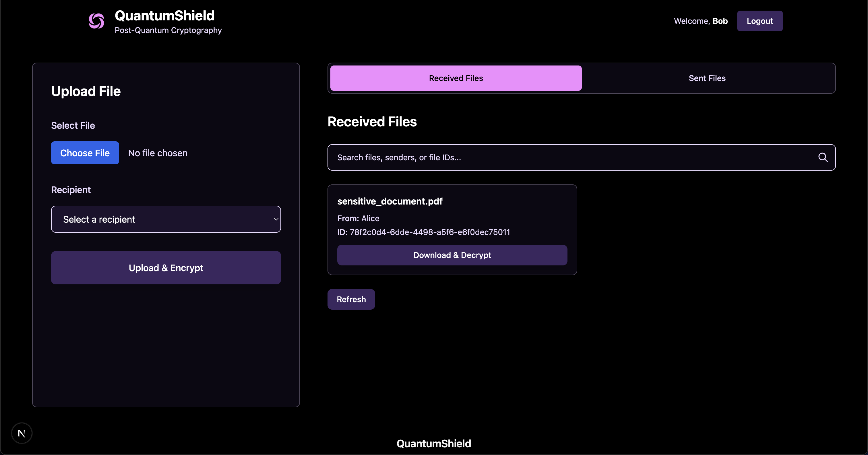Select the Received Files tab

point(456,78)
